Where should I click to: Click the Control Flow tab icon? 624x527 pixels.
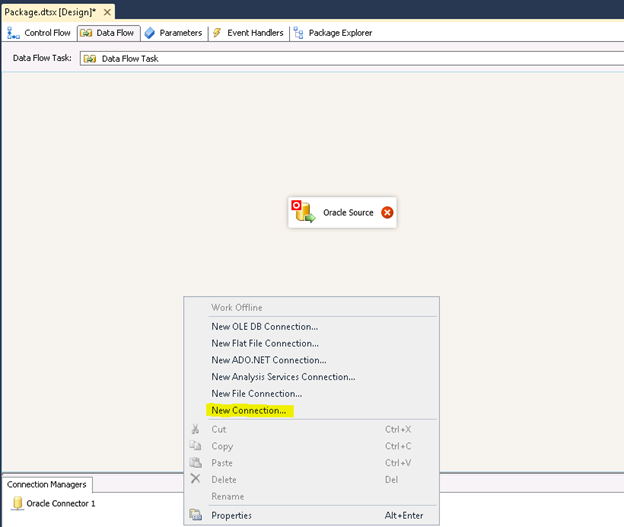click(13, 33)
